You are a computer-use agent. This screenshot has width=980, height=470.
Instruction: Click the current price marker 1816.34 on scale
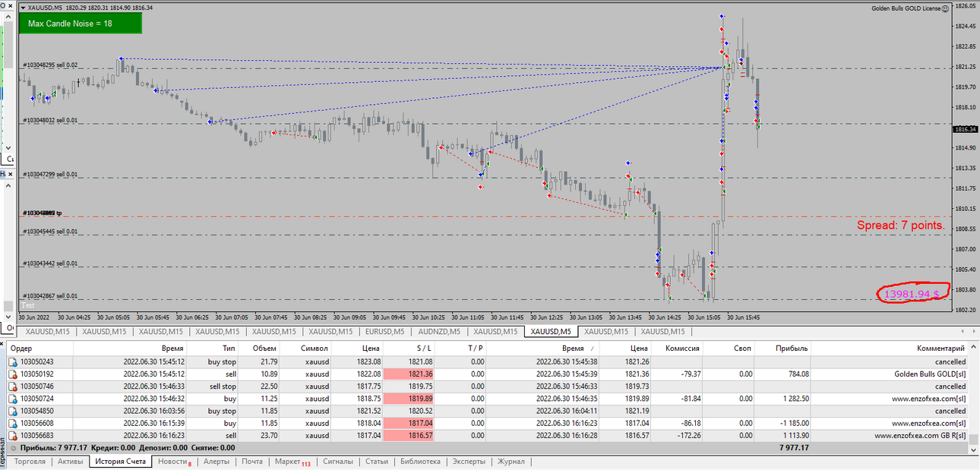[x=965, y=130]
